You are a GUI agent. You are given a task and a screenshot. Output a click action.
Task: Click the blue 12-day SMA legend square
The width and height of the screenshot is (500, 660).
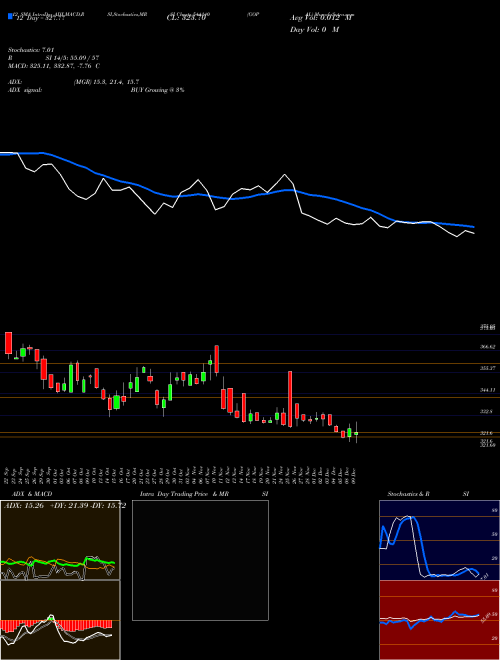click(x=10, y=16)
